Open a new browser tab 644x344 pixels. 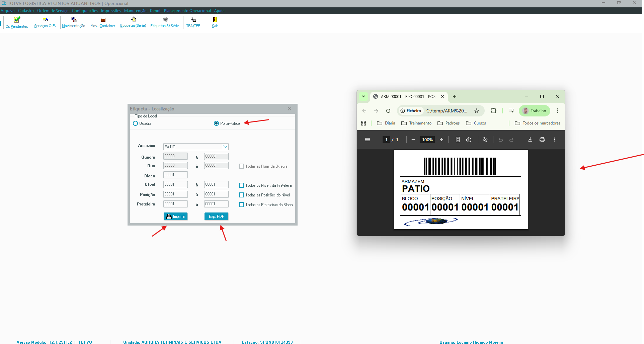pyautogui.click(x=455, y=96)
